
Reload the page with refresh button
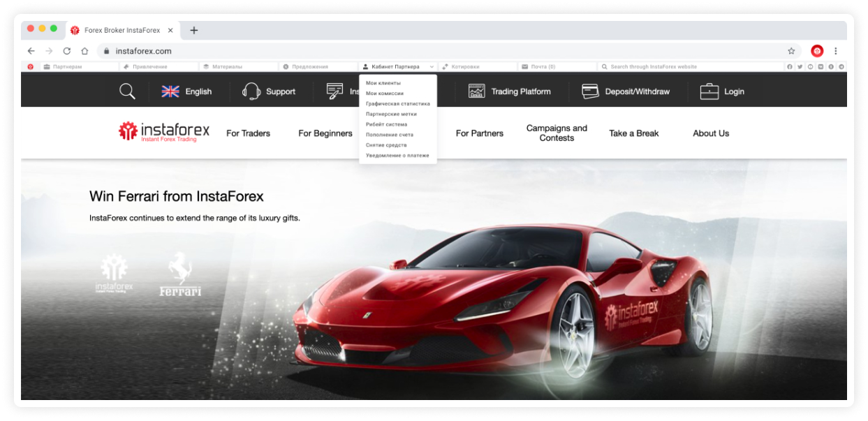click(x=67, y=51)
